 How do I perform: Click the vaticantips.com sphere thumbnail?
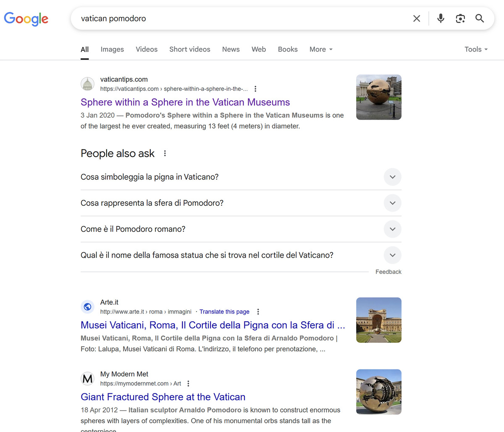point(379,97)
